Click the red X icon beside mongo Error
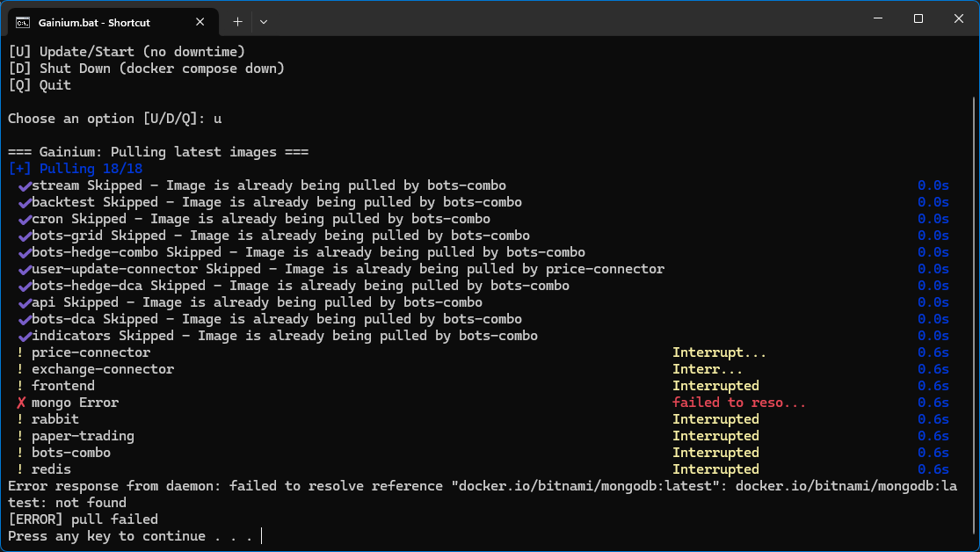Screen dimensions: 980x552 [x=22, y=403]
